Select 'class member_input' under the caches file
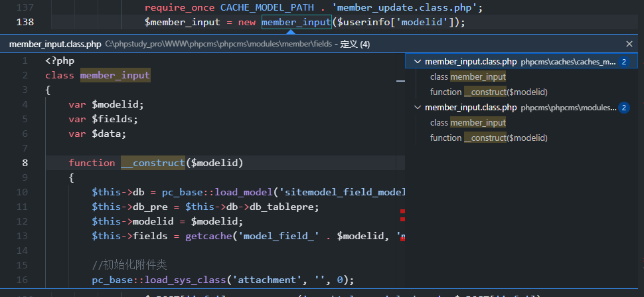Screen dimensions: 644x297 point(468,77)
